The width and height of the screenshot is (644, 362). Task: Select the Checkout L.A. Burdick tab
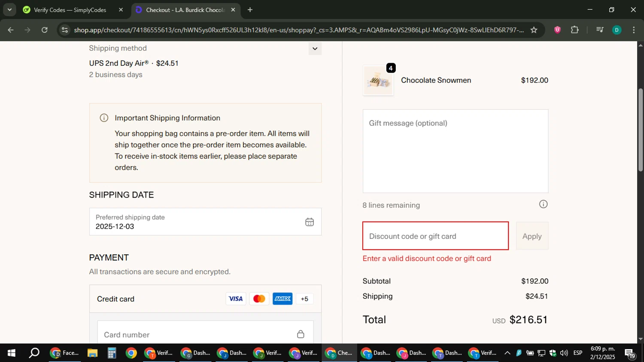click(x=185, y=10)
